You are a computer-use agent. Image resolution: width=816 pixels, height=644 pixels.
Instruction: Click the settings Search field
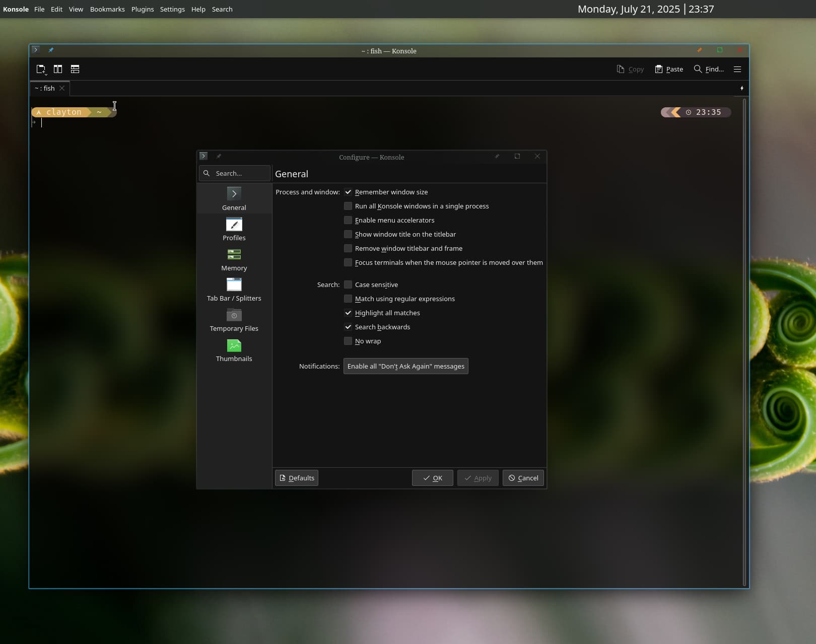pyautogui.click(x=235, y=173)
